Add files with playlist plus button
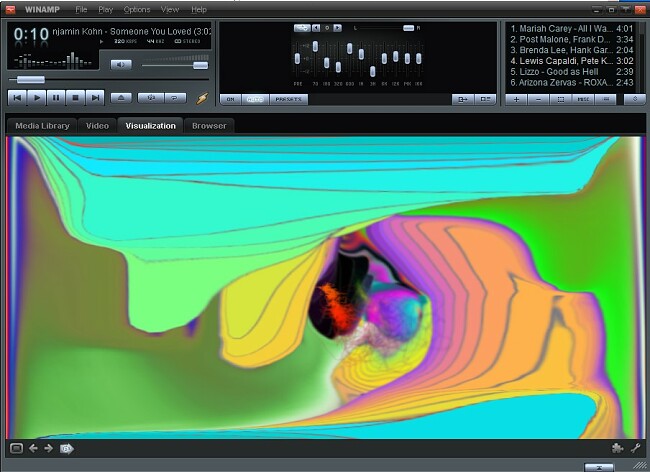 517,99
